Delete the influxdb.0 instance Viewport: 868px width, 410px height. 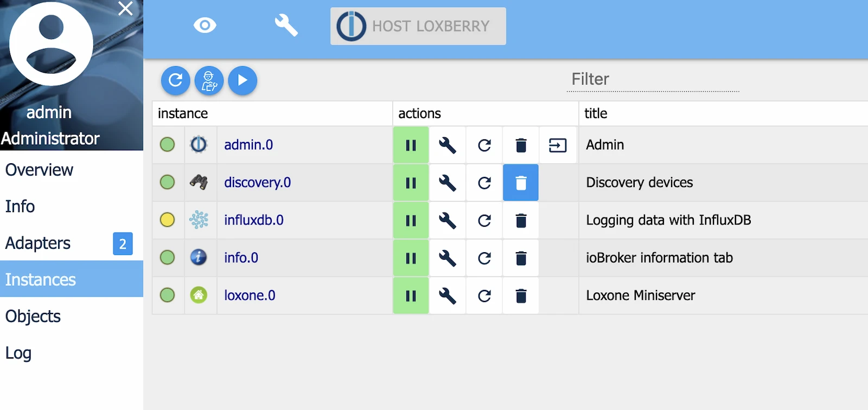click(x=521, y=220)
